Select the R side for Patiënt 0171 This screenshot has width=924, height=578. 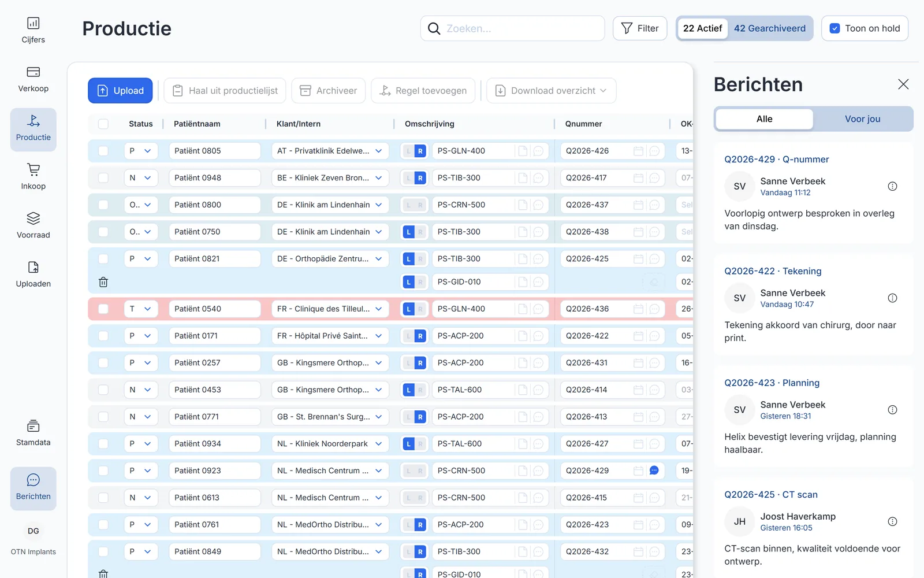pyautogui.click(x=420, y=336)
